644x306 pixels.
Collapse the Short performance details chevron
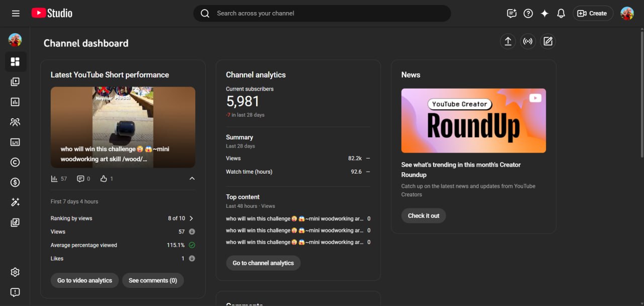click(192, 179)
